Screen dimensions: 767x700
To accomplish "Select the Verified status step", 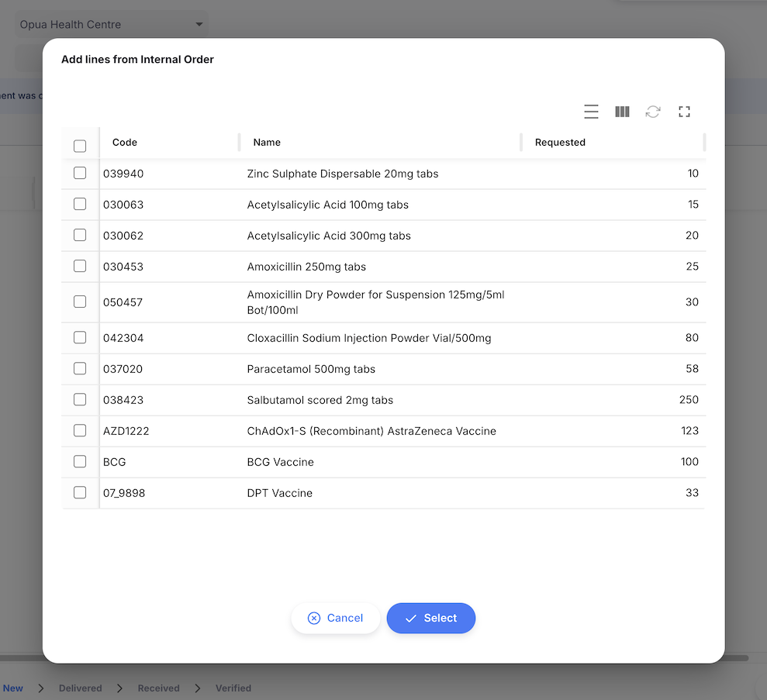I will [233, 688].
